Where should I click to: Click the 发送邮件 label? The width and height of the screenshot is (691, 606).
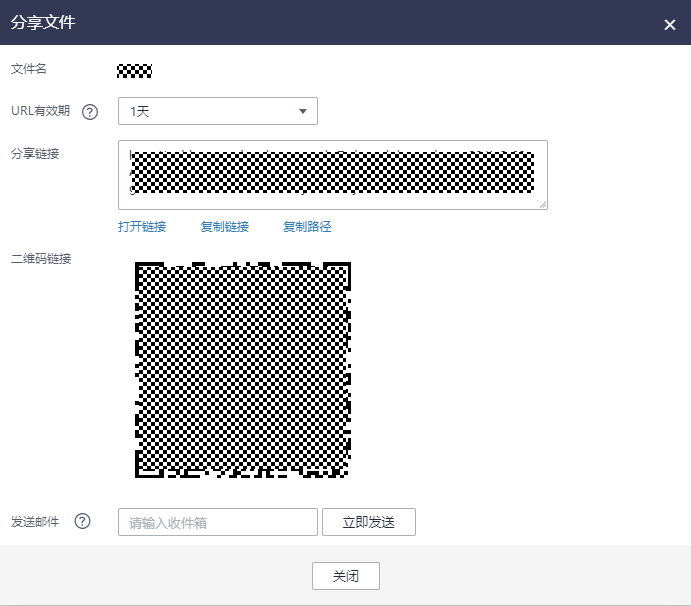tap(35, 522)
